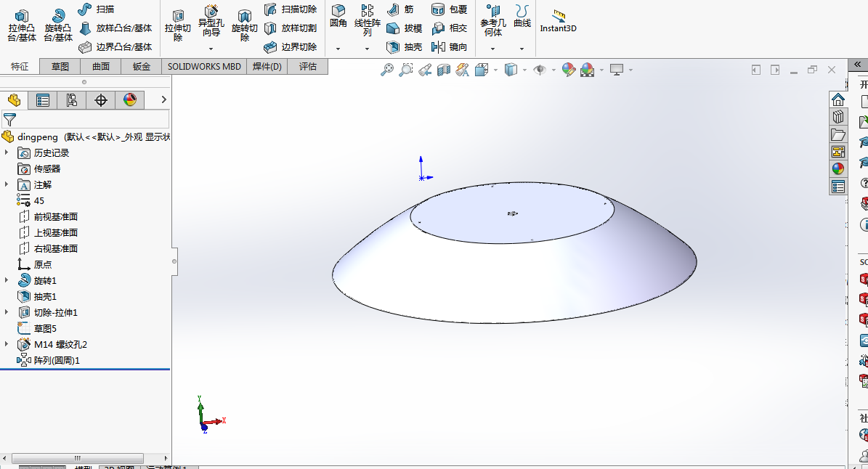Screen dimensions: 868x469
Task: Click the feature tree filter input field
Action: click(85, 120)
